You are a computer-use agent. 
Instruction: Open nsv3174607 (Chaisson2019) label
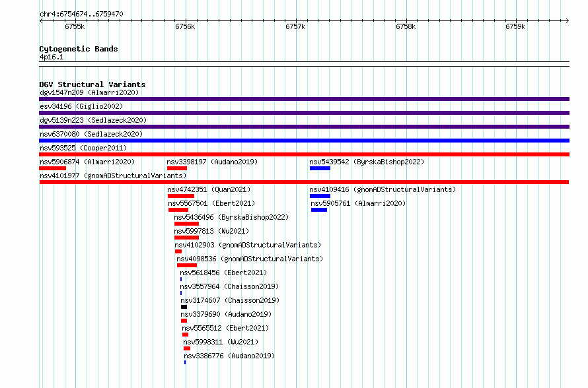click(230, 300)
